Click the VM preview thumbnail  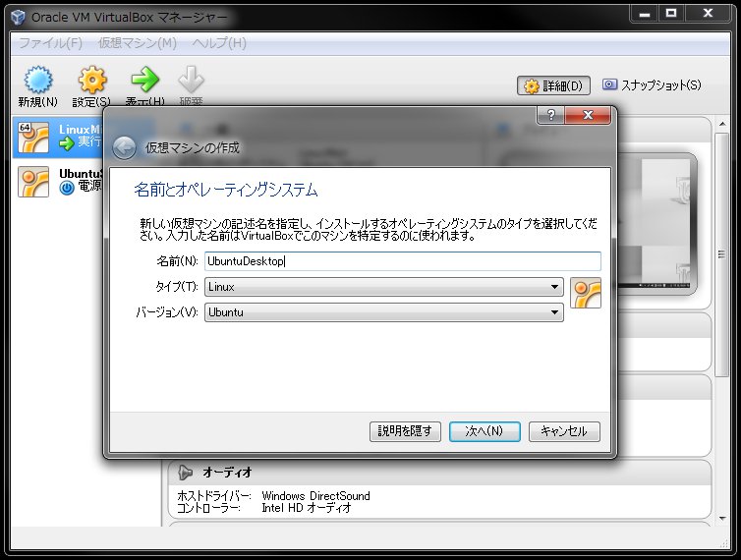pyautogui.click(x=656, y=224)
